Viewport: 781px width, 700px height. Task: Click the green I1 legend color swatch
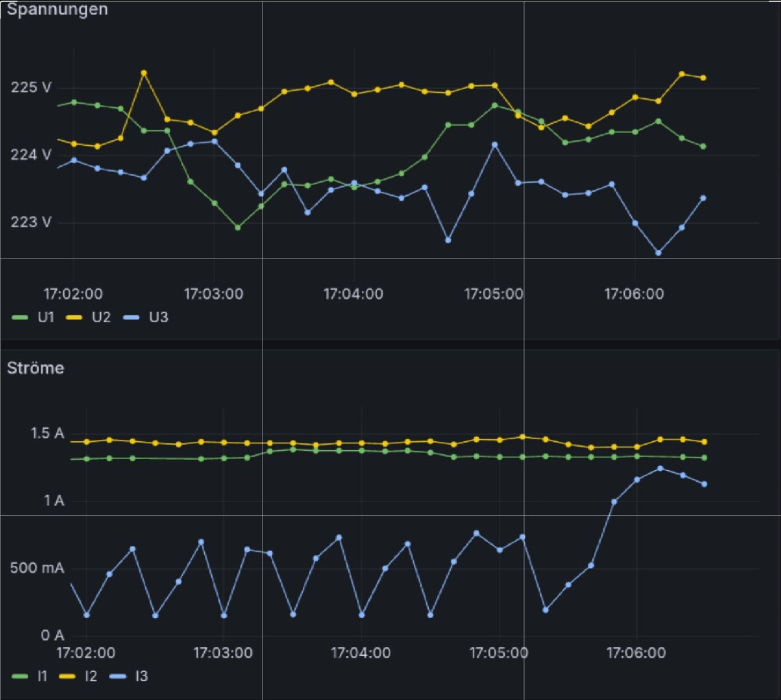point(19,676)
